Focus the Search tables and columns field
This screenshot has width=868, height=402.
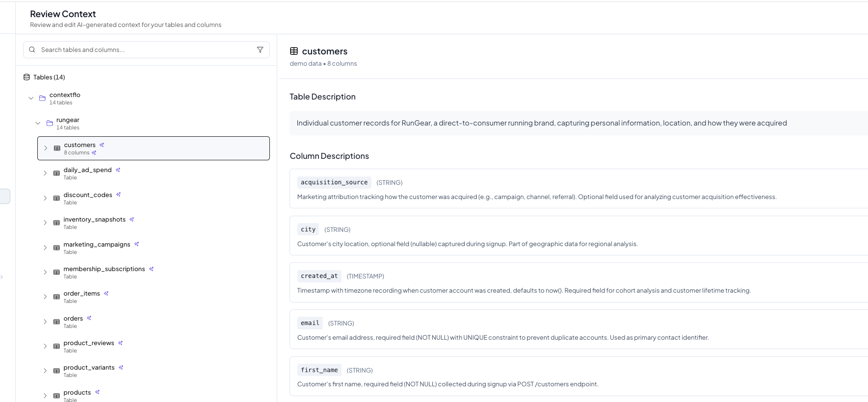point(146,50)
